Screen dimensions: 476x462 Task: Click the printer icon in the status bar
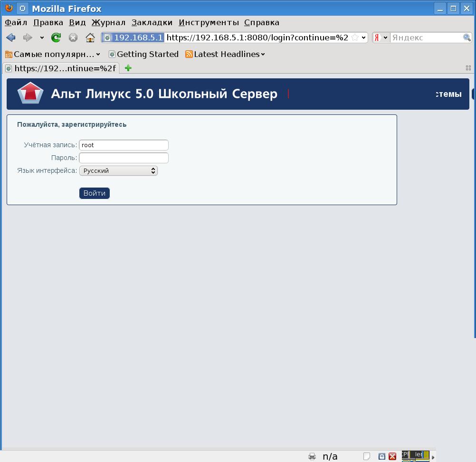tap(312, 456)
